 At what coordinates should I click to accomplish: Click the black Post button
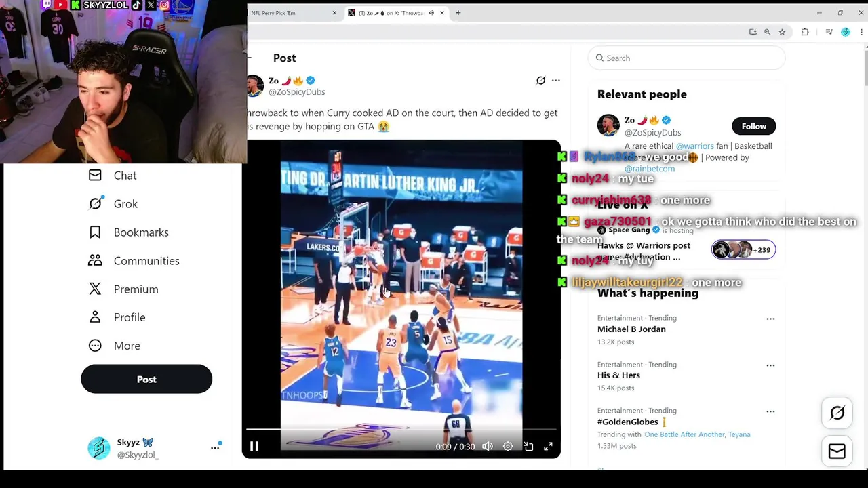pyautogui.click(x=146, y=380)
